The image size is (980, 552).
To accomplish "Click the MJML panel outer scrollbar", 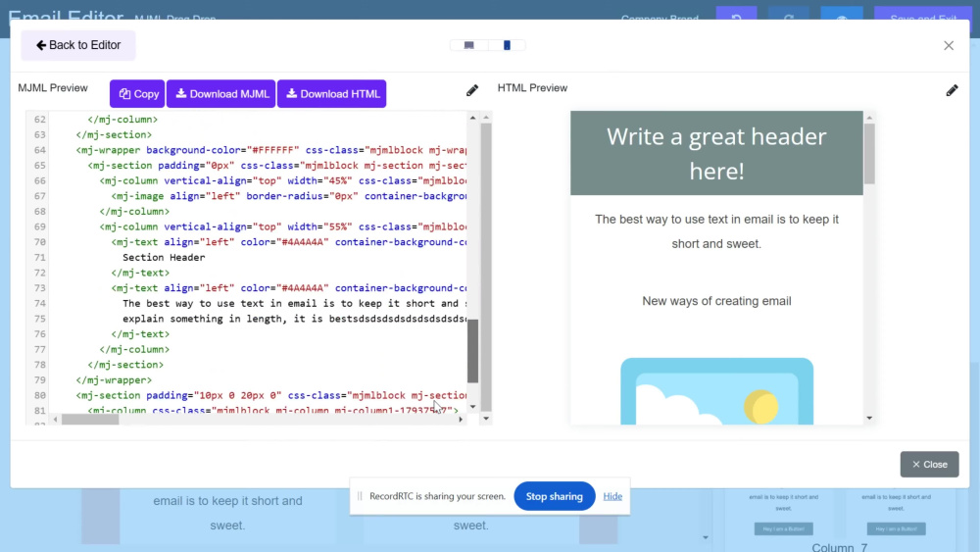I will pyautogui.click(x=486, y=267).
